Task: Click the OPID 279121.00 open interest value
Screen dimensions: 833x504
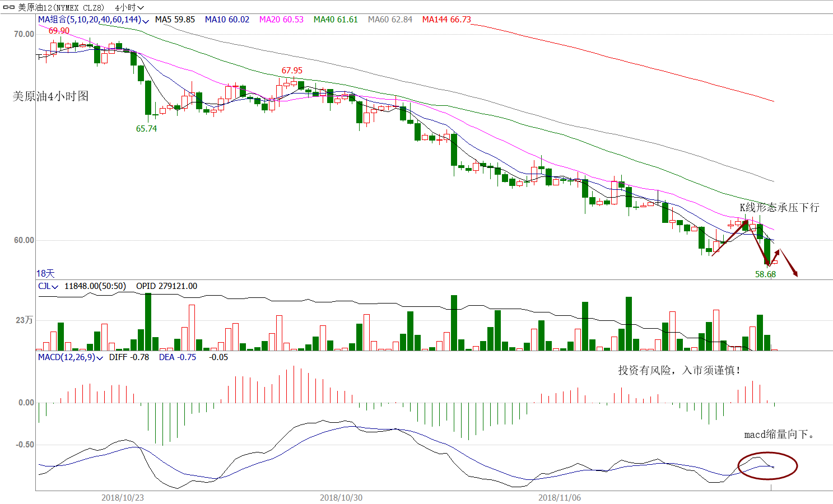Action: pyautogui.click(x=166, y=286)
